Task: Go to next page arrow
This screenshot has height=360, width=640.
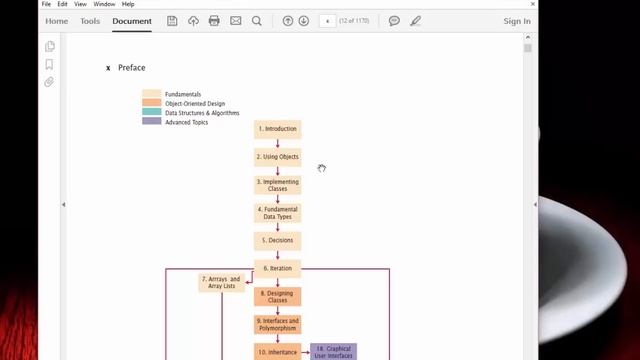Action: (304, 21)
